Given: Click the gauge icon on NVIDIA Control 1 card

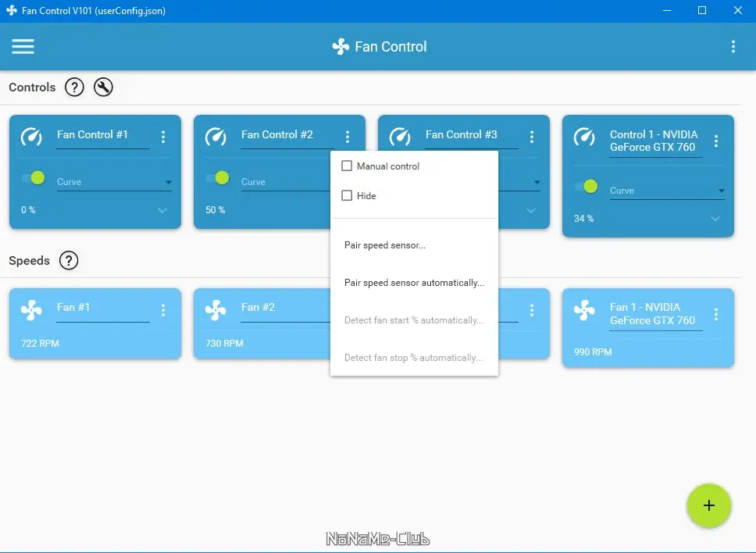Looking at the screenshot, I should click(584, 137).
